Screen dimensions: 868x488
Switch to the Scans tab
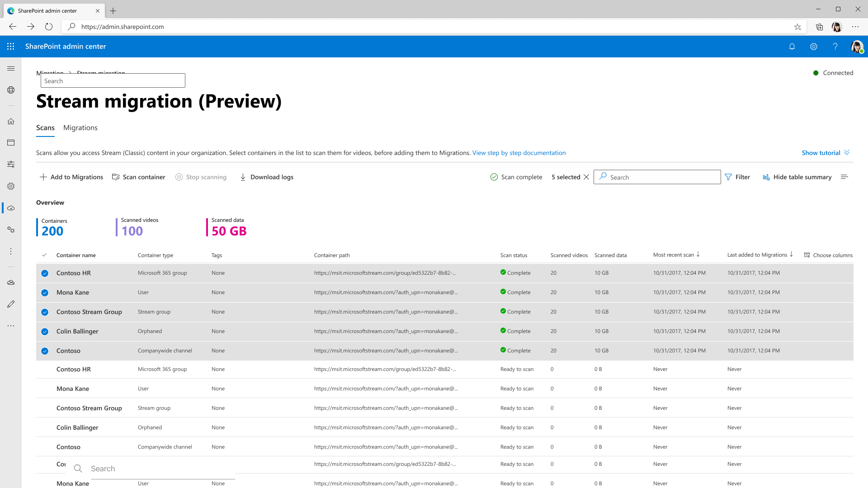[45, 127]
